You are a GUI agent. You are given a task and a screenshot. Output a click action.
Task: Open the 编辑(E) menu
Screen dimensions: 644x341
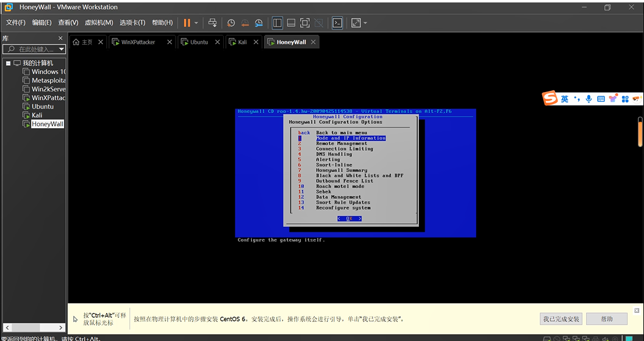coord(42,23)
